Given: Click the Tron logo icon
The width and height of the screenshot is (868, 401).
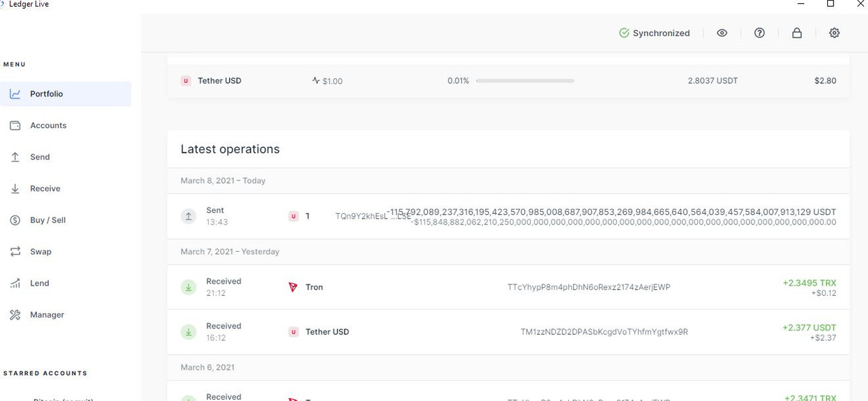Looking at the screenshot, I should coord(293,287).
